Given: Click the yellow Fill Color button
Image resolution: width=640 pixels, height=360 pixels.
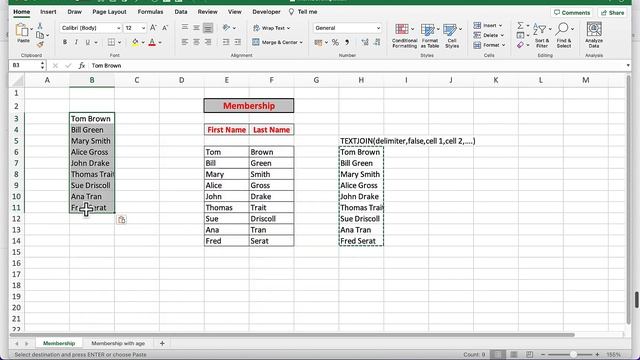Looking at the screenshot, I should (135, 42).
